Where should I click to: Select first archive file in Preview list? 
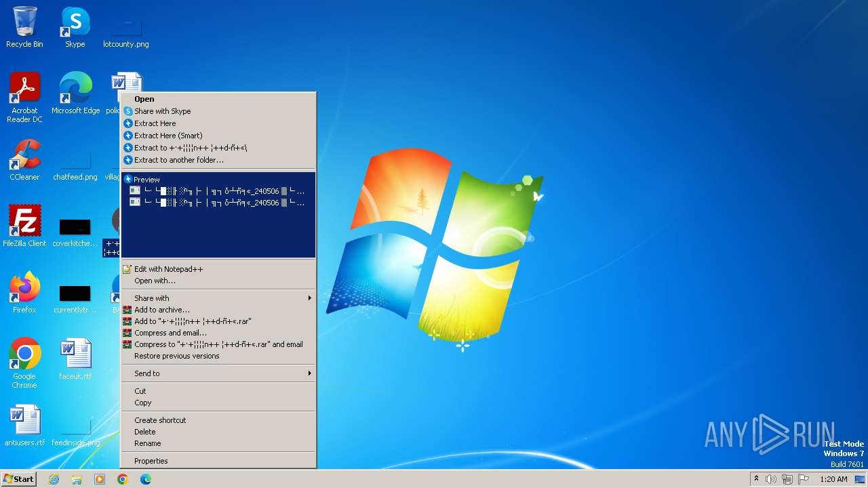pyautogui.click(x=218, y=191)
